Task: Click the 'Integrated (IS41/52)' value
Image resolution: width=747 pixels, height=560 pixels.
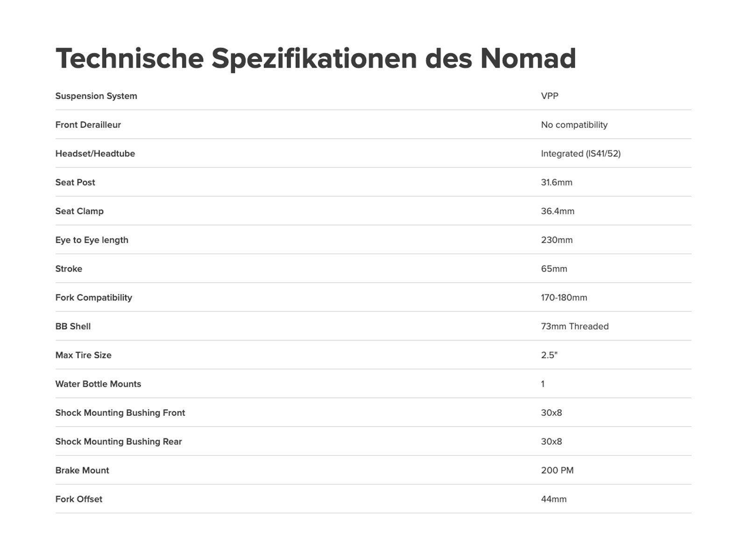Action: pyautogui.click(x=580, y=154)
